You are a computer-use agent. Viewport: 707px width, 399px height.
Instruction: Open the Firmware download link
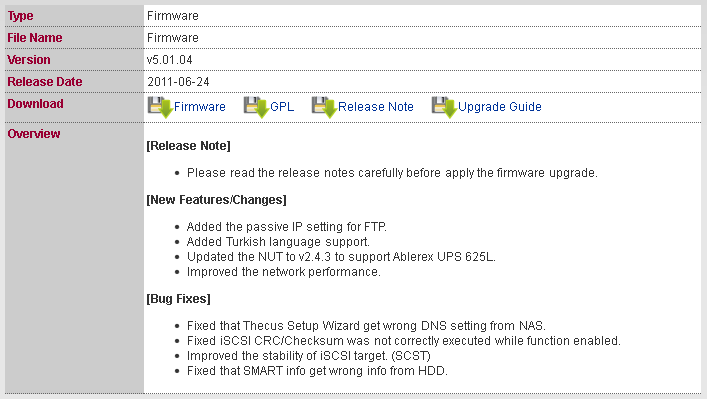(x=200, y=107)
